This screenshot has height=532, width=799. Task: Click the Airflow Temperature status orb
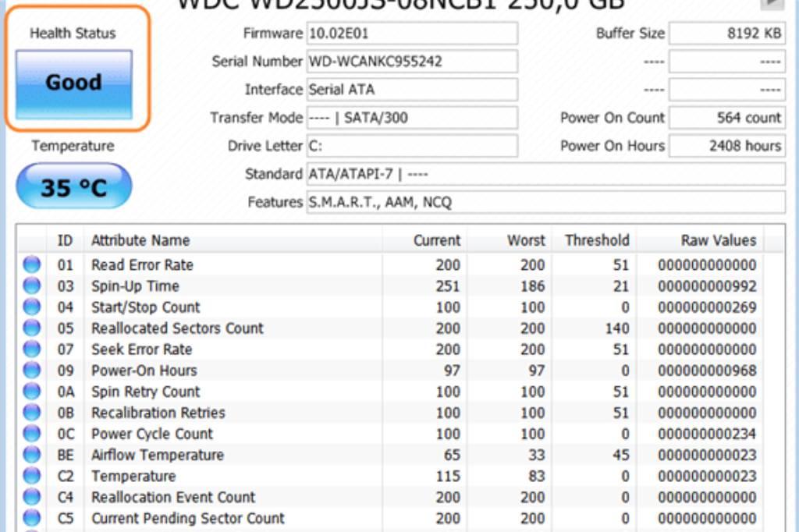click(x=32, y=455)
